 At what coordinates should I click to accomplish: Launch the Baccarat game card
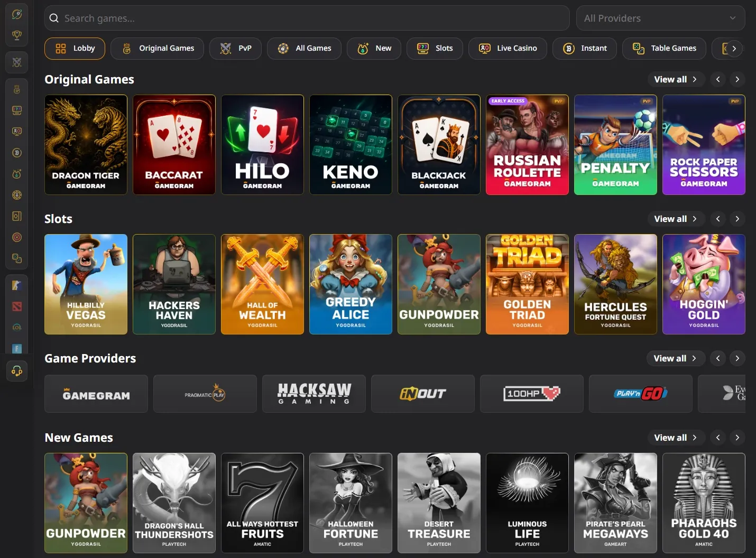tap(174, 145)
